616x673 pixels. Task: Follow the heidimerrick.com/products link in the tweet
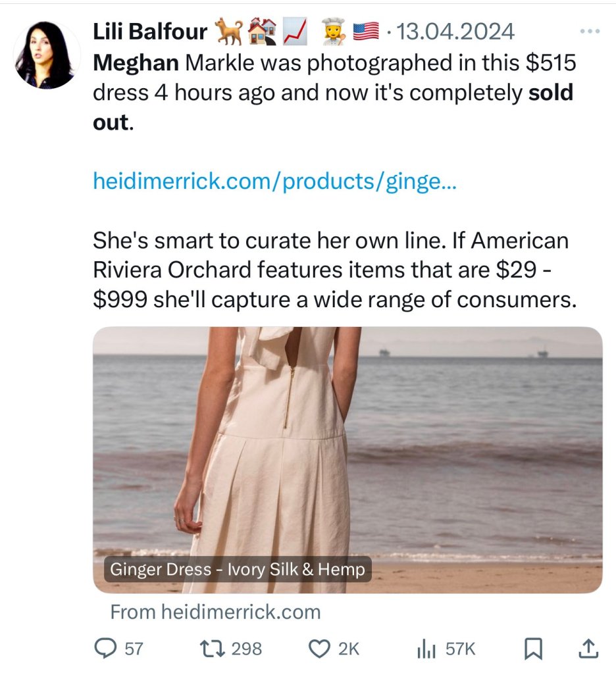tap(274, 180)
